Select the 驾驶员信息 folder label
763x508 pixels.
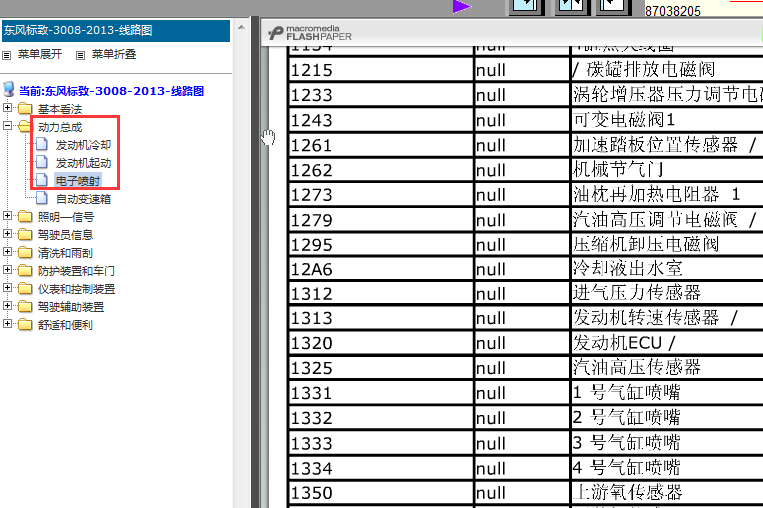tap(65, 235)
